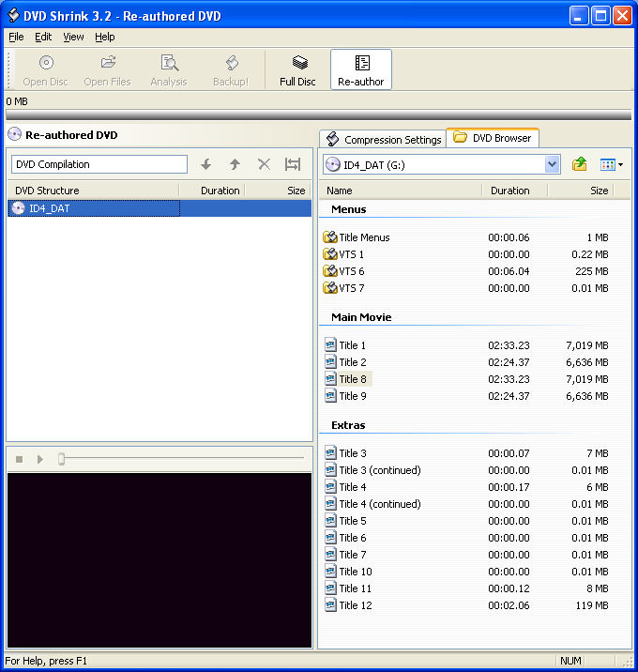Select Title 4 (continued) icon
The width and height of the screenshot is (638, 672).
(x=330, y=503)
